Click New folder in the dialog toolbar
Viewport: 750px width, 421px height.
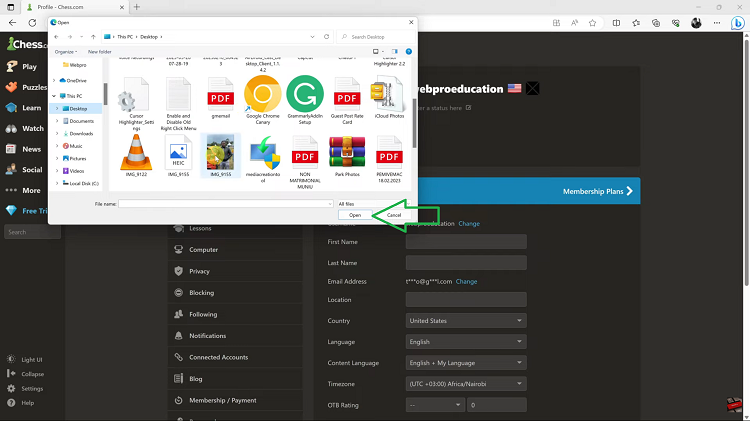(99, 52)
